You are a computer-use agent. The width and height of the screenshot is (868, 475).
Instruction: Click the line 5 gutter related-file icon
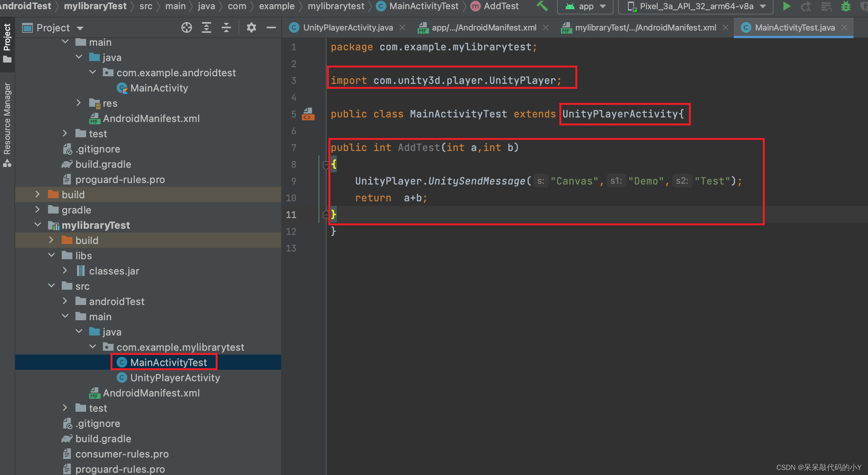click(x=308, y=114)
